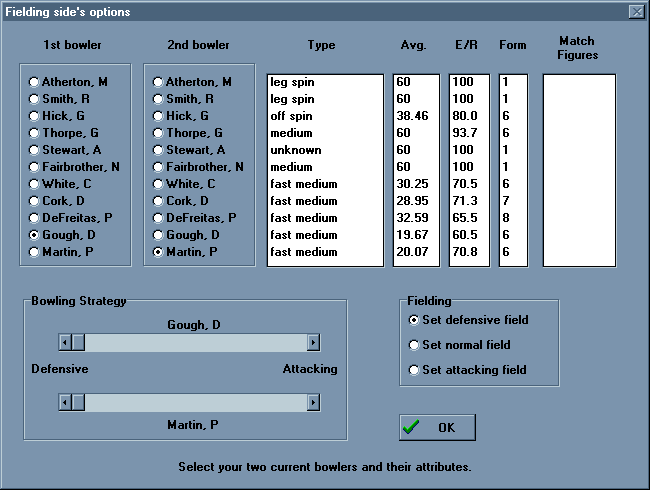Screen dimensions: 650x490
Task: Pick Cork, D as 1st bowler
Action: (35, 201)
